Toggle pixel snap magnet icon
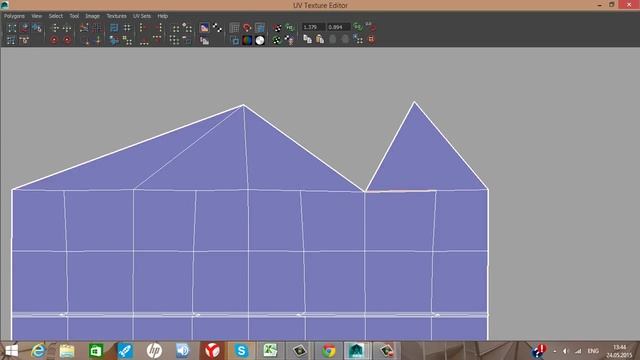 coord(247,28)
